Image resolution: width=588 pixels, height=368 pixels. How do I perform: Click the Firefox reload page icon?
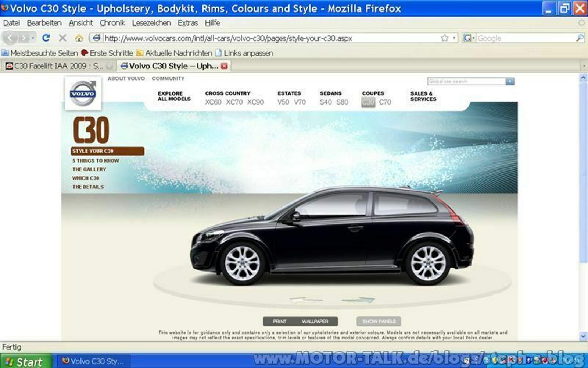click(46, 38)
